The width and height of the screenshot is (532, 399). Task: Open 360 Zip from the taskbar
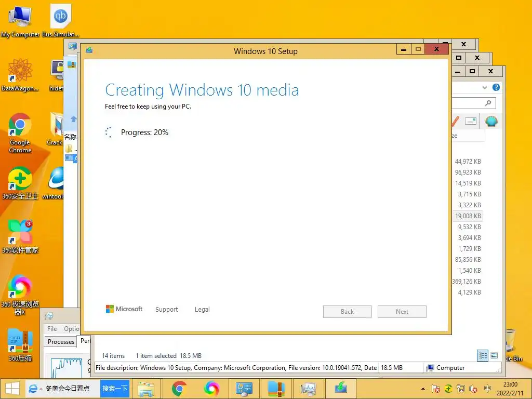[276, 389]
